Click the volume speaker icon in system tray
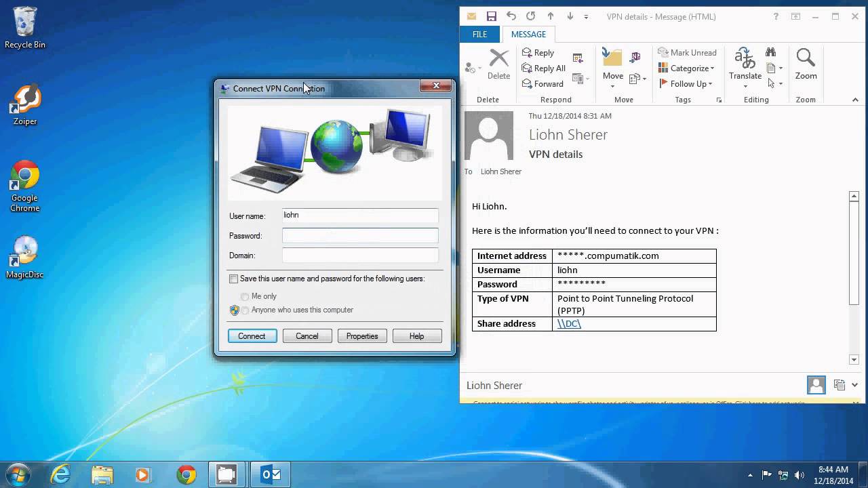 click(800, 475)
